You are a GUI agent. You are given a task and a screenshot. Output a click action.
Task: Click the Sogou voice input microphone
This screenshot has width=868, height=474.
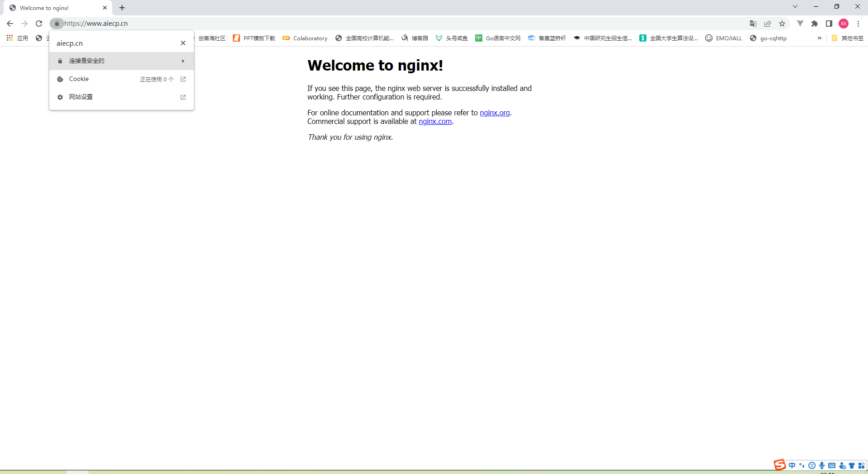822,465
